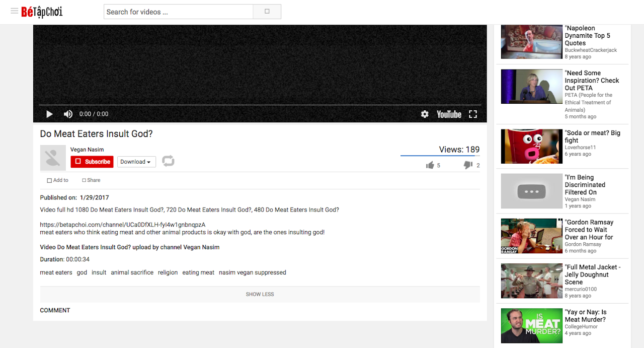Open Napoleon Dynamite Top 5 Quotes thumbnail
644x348 pixels.
[531, 42]
